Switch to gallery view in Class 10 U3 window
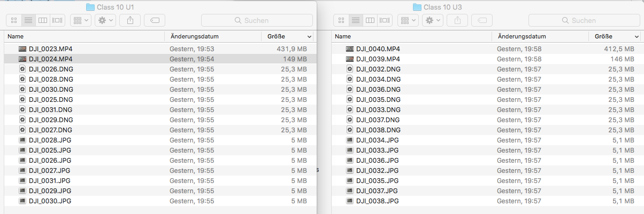 tap(385, 20)
